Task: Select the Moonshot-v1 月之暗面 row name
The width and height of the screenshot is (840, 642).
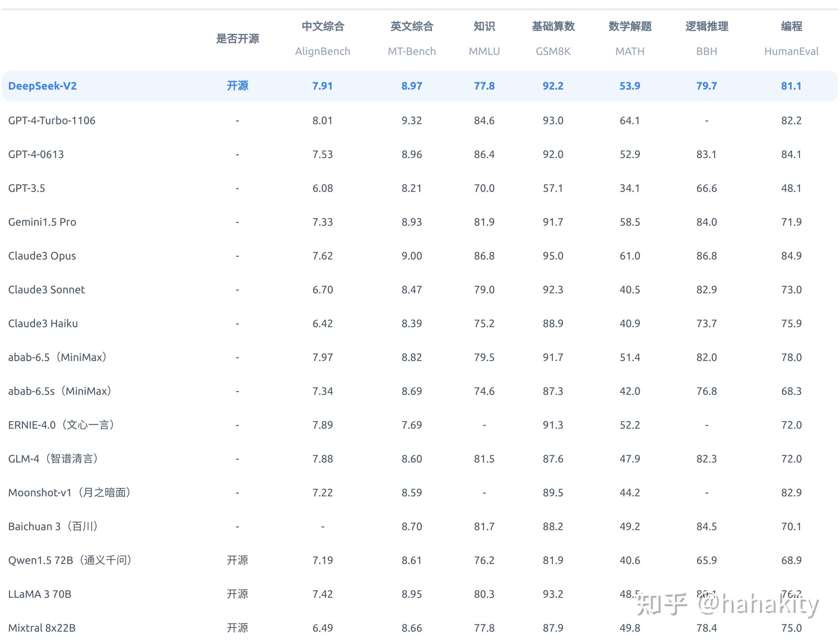Action: (x=69, y=492)
